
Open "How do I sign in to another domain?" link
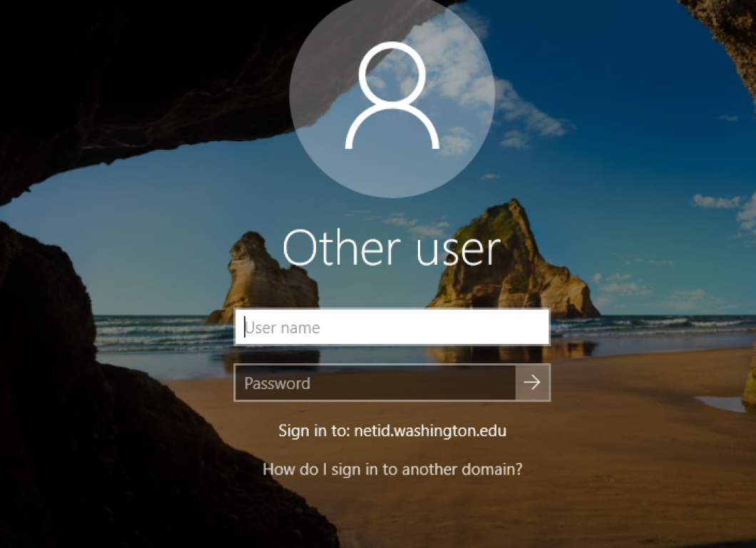pyautogui.click(x=392, y=470)
